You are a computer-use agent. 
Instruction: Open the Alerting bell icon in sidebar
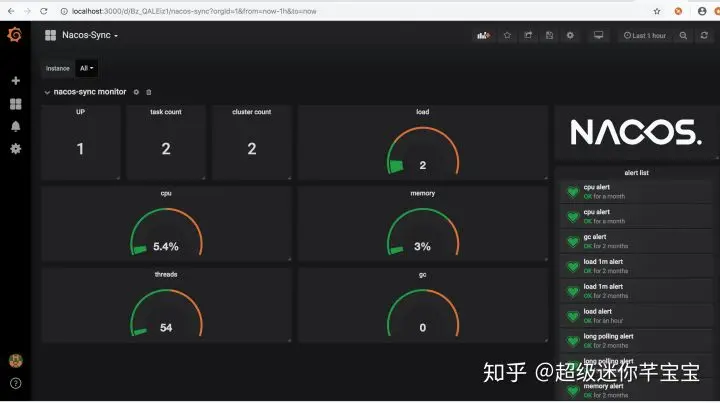click(16, 126)
